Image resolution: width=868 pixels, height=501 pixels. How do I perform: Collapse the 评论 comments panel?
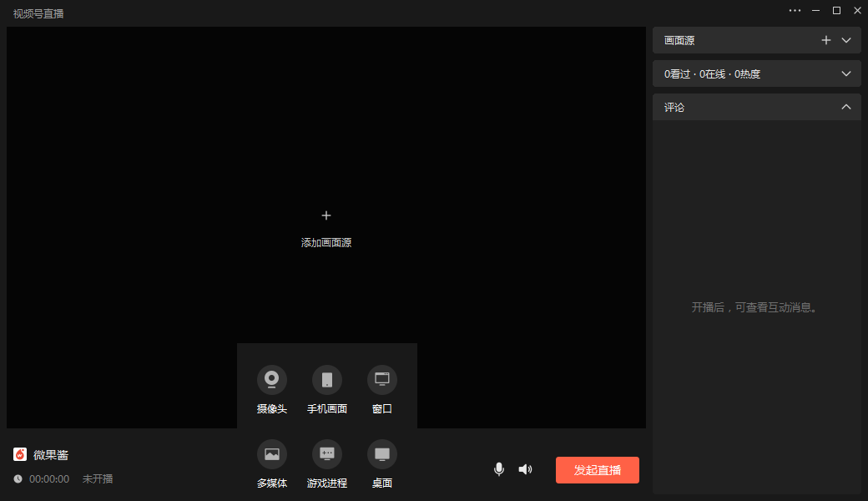pyautogui.click(x=845, y=107)
